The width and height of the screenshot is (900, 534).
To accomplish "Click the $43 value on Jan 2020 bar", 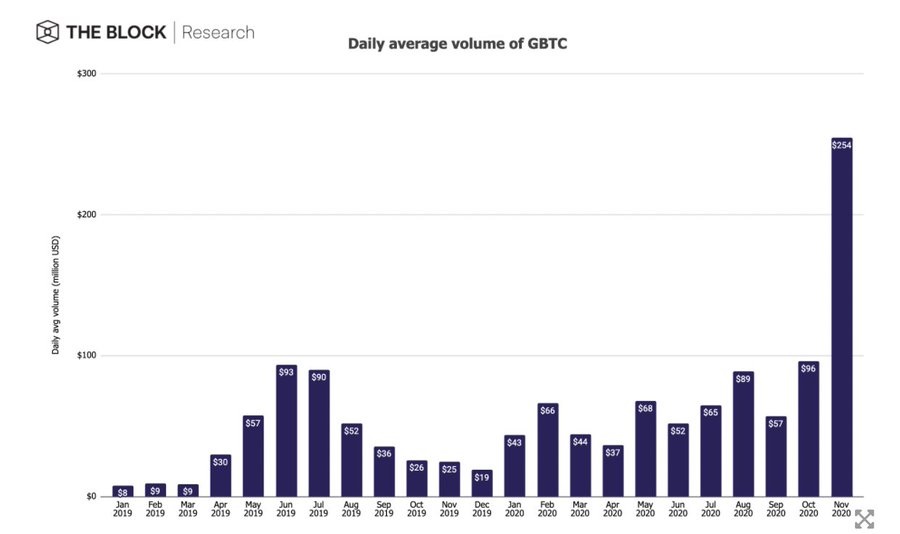I will (x=514, y=443).
